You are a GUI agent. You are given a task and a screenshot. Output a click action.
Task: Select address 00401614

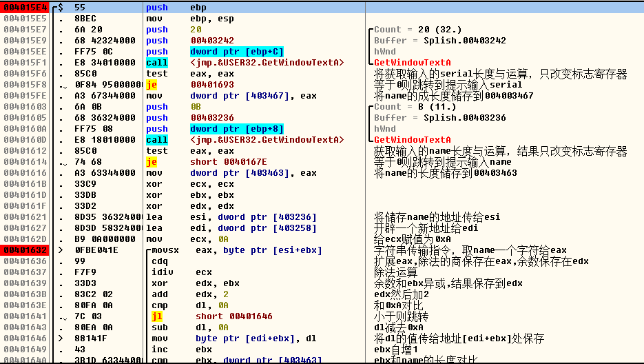(25, 162)
